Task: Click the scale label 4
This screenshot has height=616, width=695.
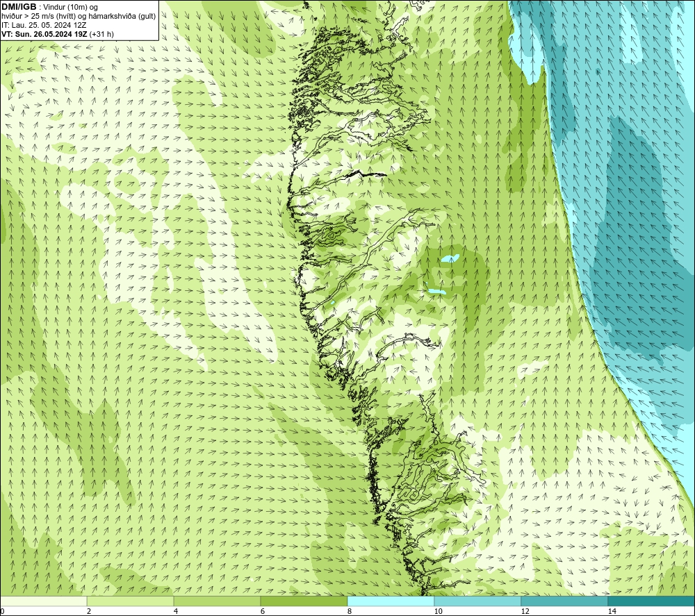Action: tap(176, 611)
